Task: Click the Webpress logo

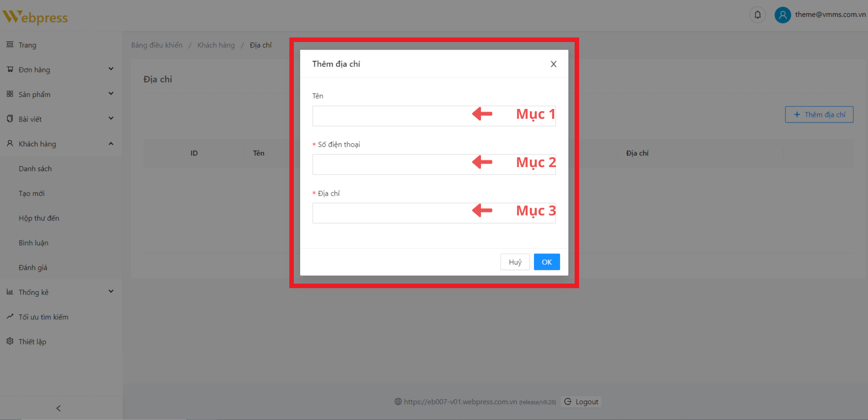Action: (35, 17)
